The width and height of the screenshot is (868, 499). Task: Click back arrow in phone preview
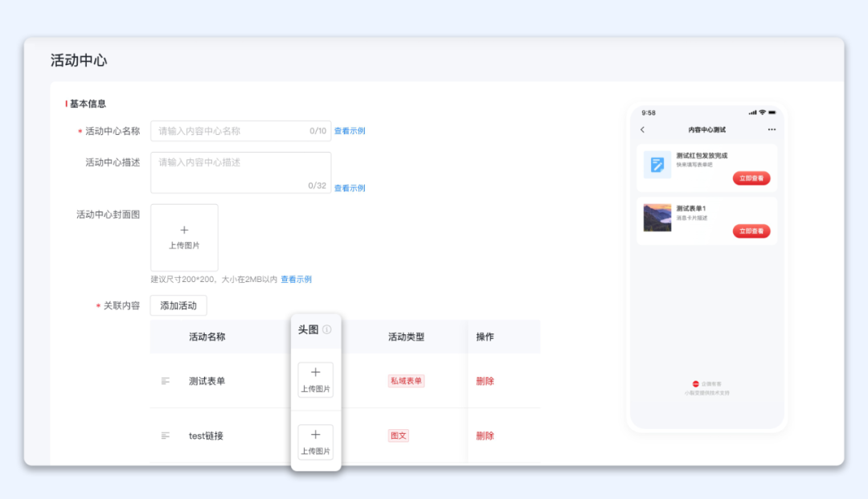click(642, 129)
